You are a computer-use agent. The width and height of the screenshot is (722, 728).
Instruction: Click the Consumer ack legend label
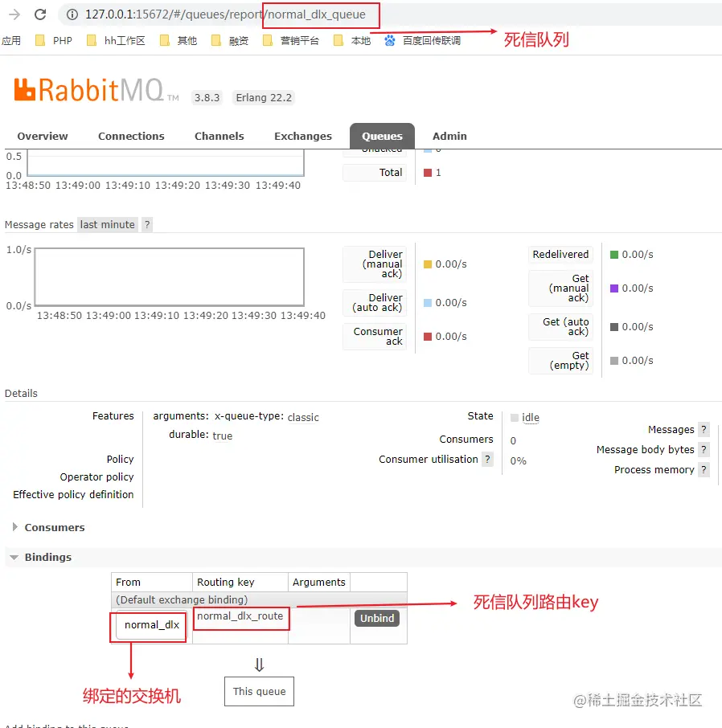(375, 337)
